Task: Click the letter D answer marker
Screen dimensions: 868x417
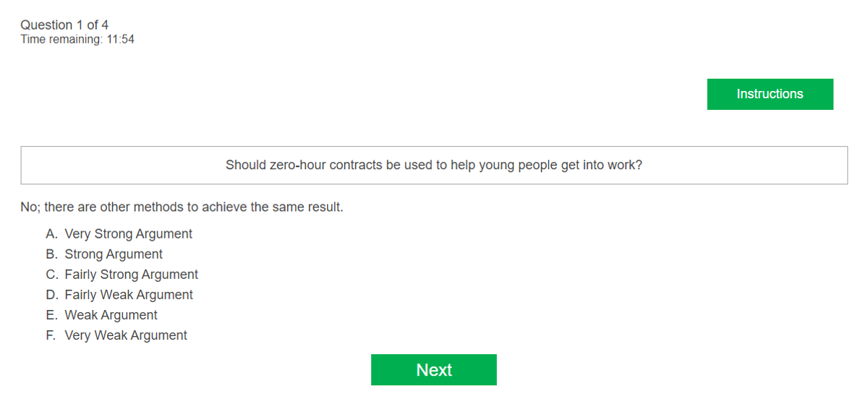Action: click(x=51, y=295)
